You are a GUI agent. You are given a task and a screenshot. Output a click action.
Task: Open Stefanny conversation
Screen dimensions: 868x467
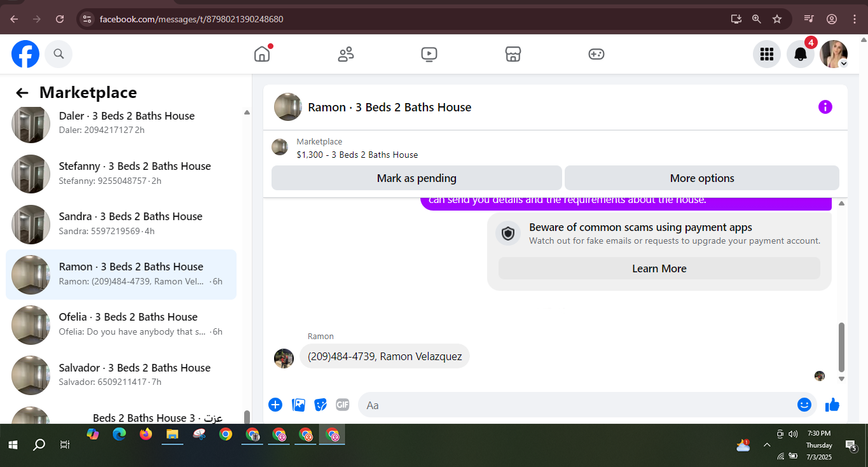click(x=121, y=173)
